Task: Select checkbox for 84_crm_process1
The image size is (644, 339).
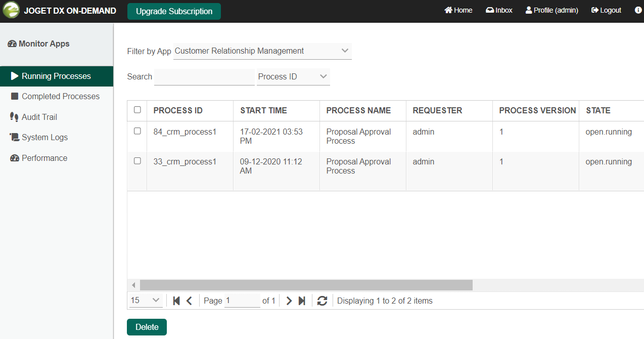Action: pos(137,131)
